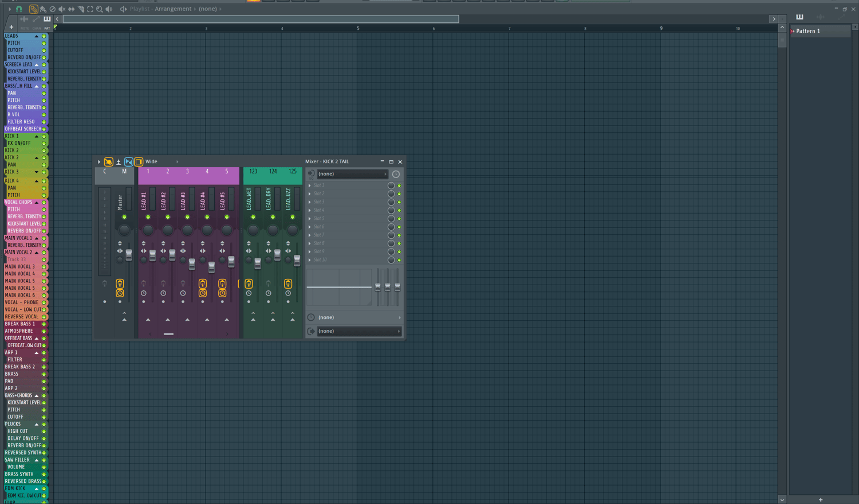Toggle Slot 7 enable green light

(399, 235)
